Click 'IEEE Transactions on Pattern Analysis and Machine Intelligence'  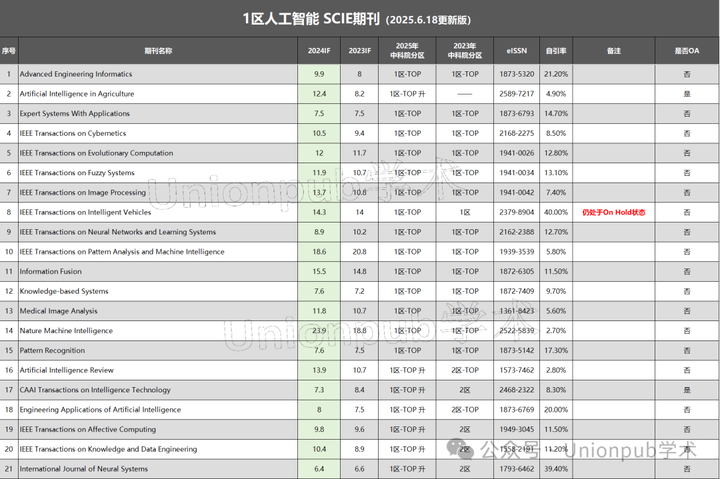point(122,252)
